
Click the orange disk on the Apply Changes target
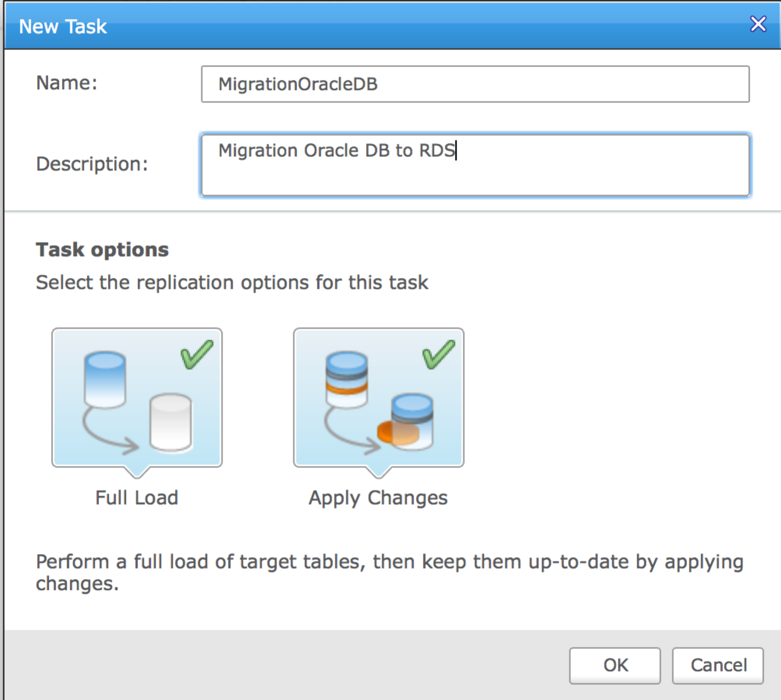click(x=398, y=433)
